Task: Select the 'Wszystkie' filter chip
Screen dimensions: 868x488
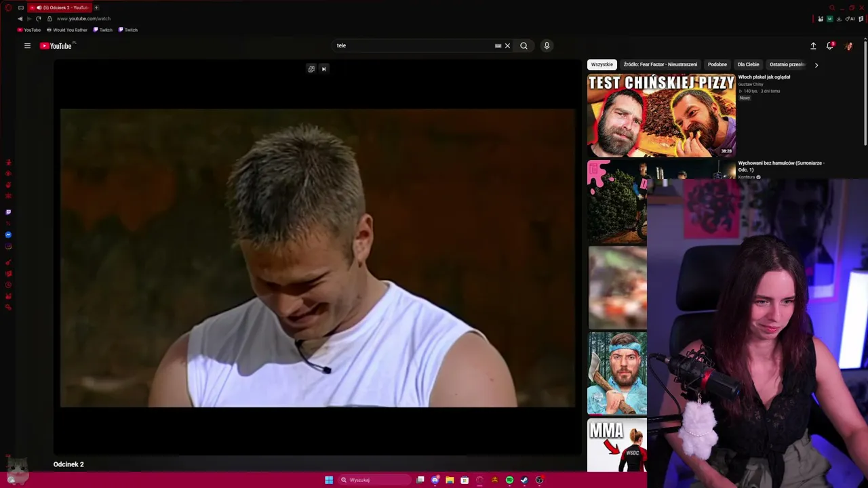Action: coord(602,64)
